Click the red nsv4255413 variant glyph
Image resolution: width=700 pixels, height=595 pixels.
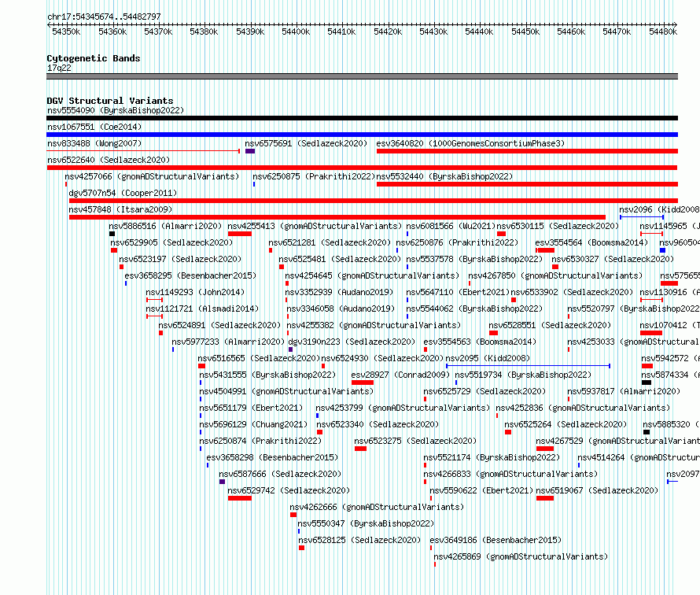[x=240, y=234]
